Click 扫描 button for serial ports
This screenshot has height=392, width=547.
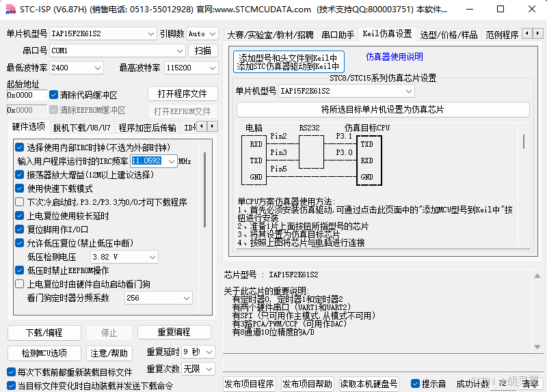[x=203, y=51]
